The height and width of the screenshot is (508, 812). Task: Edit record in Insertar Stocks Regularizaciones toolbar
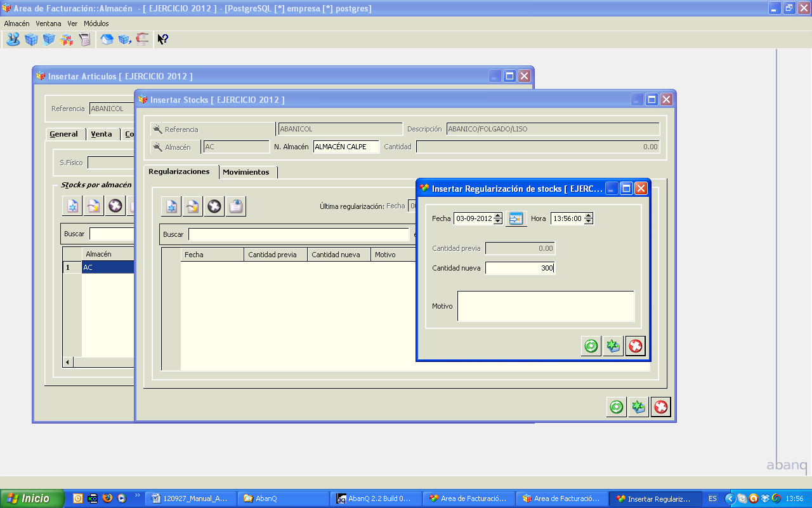[193, 206]
